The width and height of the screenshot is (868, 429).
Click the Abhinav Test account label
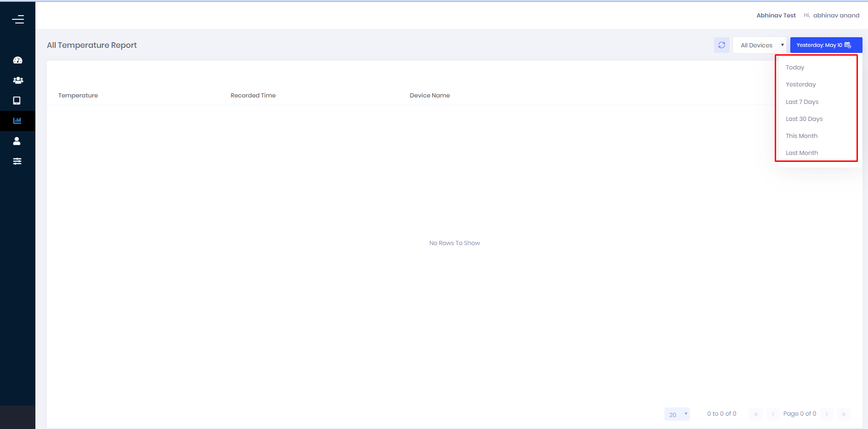pos(776,15)
